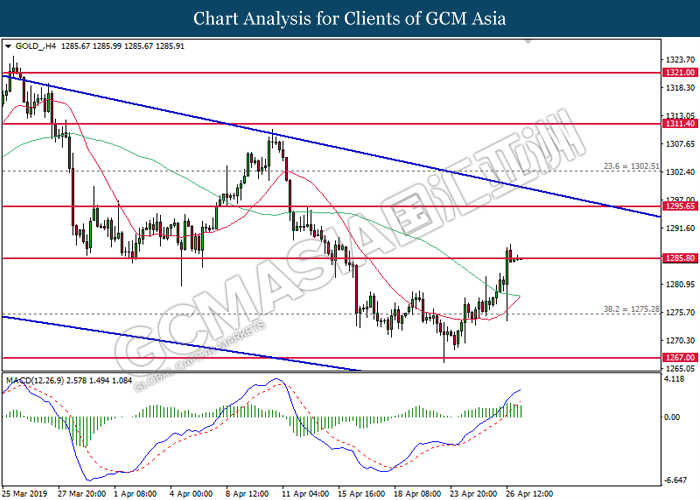700x500 pixels.
Task: Select the lower blue channel trendline
Action: [181, 343]
